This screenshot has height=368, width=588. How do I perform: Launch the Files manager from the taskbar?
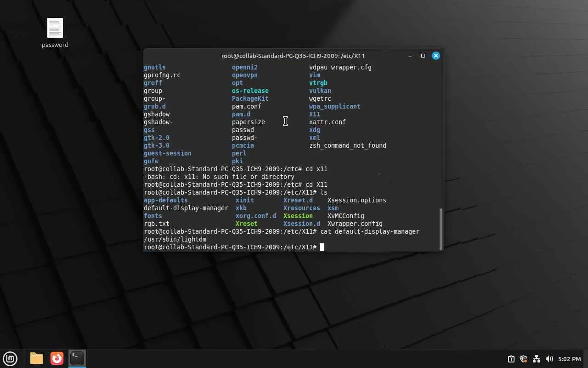[x=37, y=358]
